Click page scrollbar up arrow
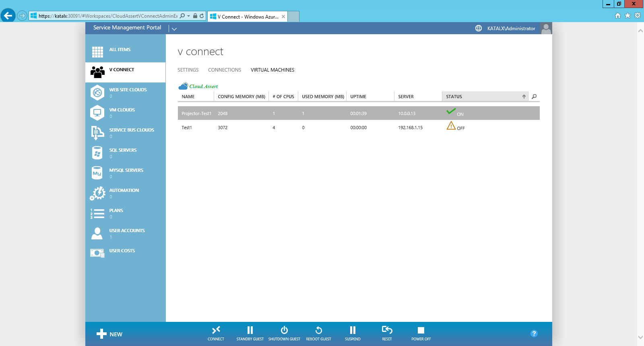This screenshot has height=346, width=644. pos(640,31)
